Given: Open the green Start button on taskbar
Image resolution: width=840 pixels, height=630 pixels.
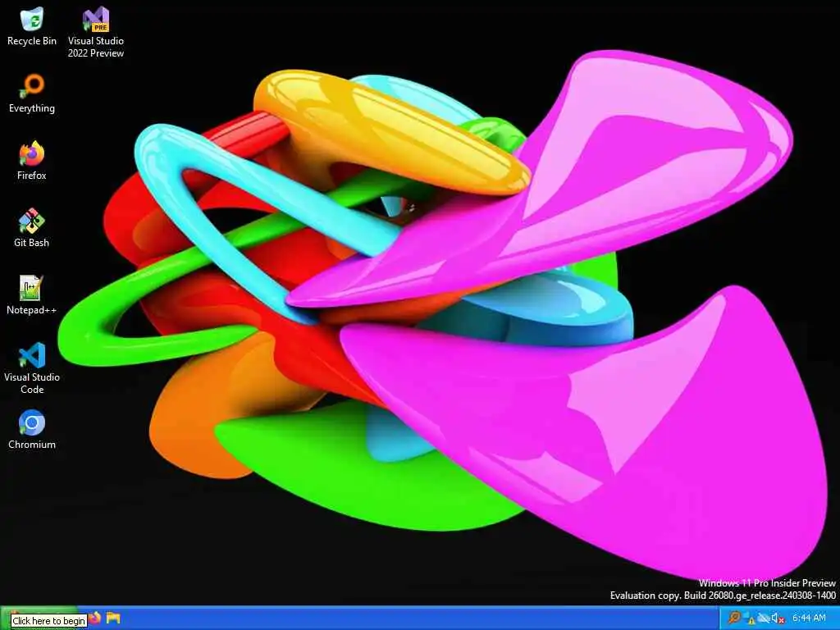Looking at the screenshot, I should 39,618.
